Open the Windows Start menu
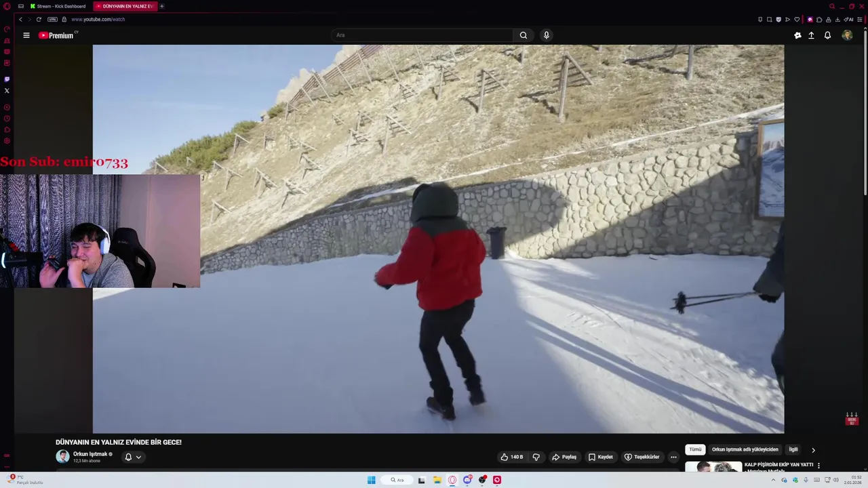Screen dimensions: 868x488 click(372, 480)
